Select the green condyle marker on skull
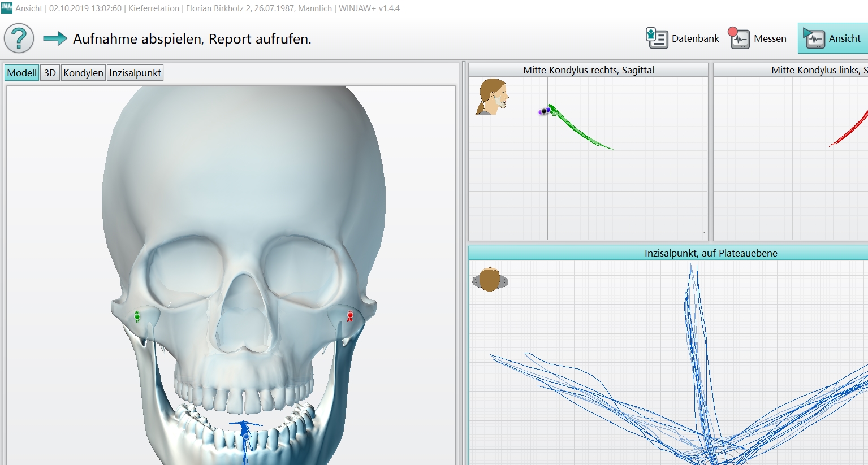 pos(137,316)
